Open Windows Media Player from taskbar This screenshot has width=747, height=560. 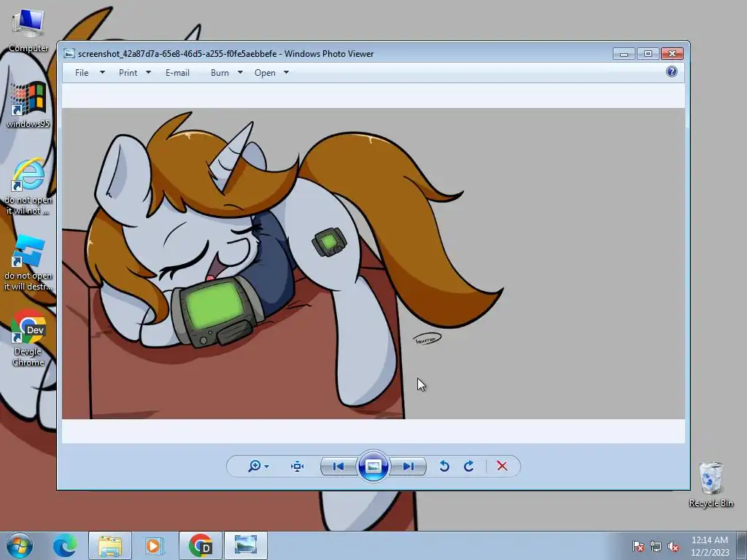[153, 545]
